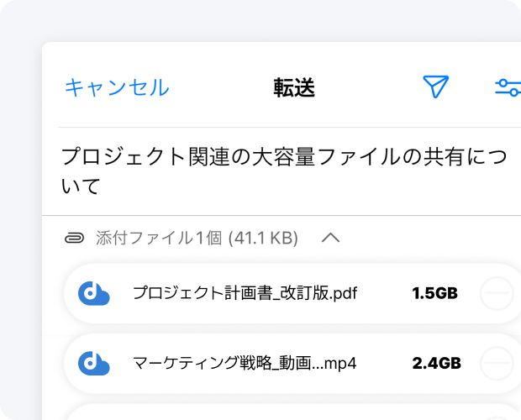Viewport: 521px width, 420px height.
Task: Click the paperclip attachment icon
Action: coord(76,238)
